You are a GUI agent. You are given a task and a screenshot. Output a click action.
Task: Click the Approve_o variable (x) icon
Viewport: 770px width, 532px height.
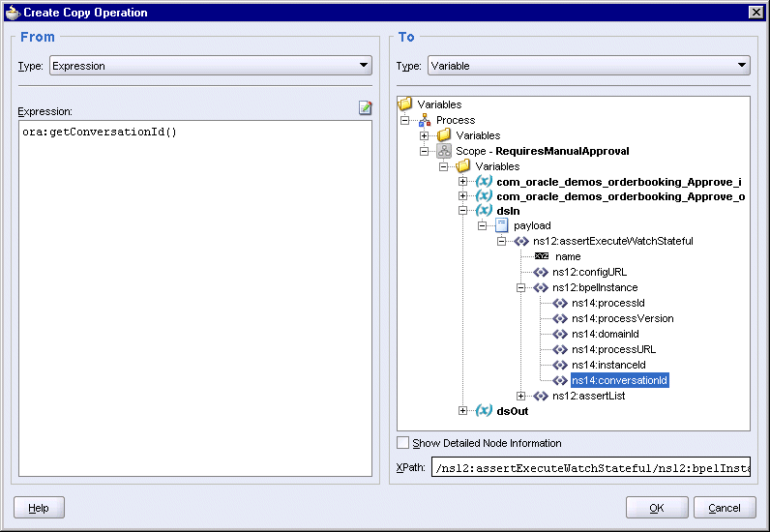pos(484,195)
